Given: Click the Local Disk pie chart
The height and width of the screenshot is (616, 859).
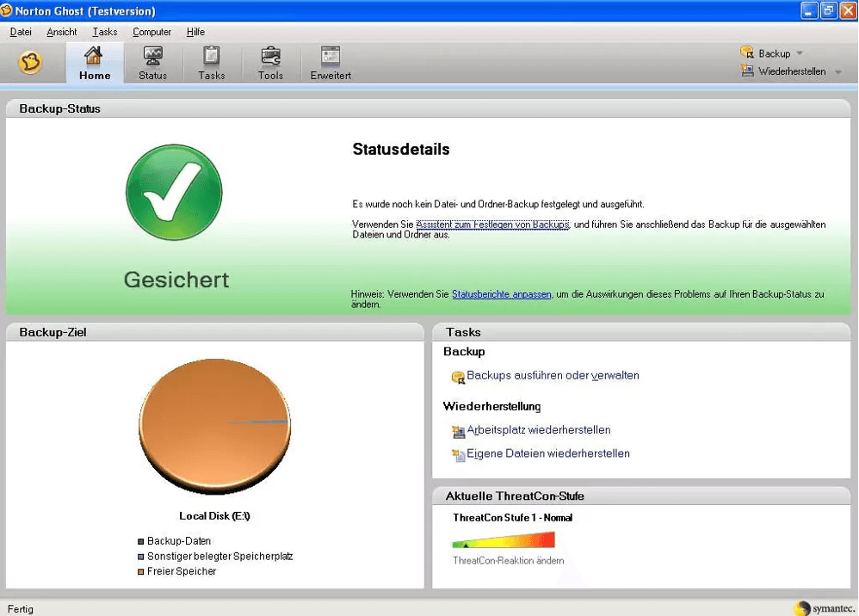Looking at the screenshot, I should click(215, 427).
